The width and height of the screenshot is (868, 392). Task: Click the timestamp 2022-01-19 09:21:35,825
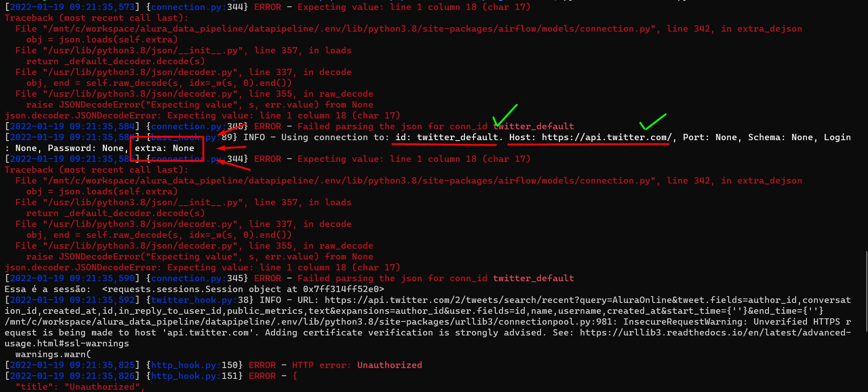click(72, 365)
